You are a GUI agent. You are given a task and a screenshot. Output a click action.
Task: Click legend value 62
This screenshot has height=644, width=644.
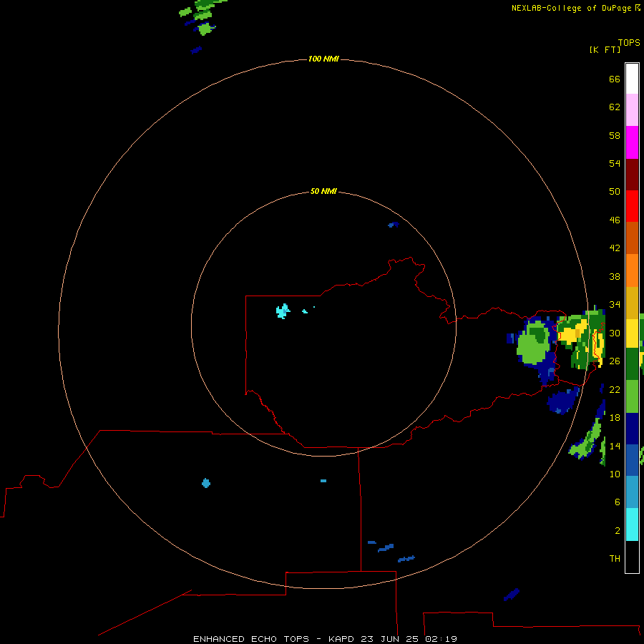[x=615, y=107]
